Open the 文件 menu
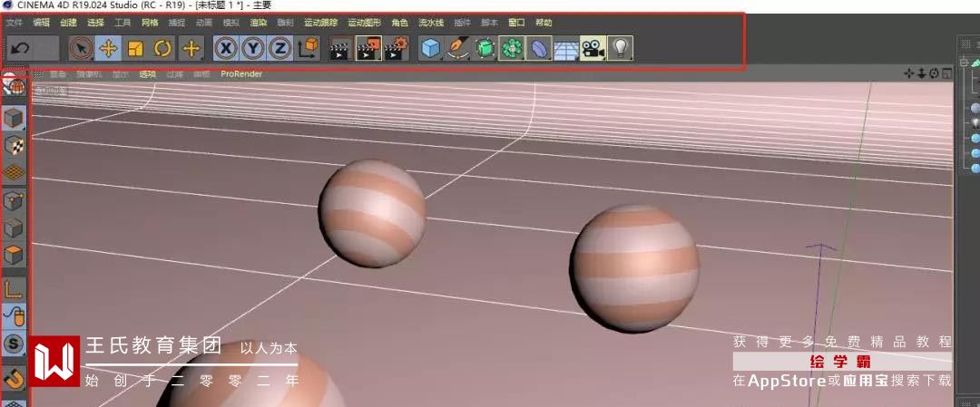This screenshot has height=407, width=980. [15, 23]
